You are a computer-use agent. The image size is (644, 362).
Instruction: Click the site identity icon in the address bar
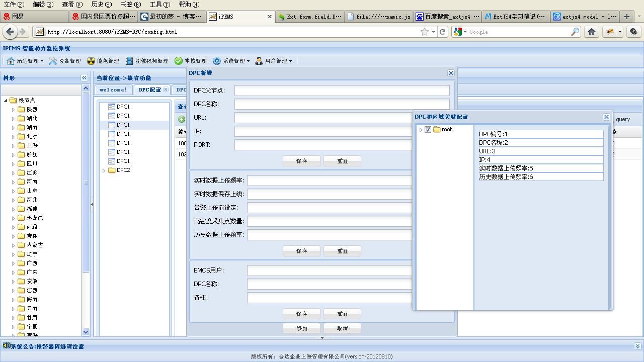click(x=40, y=32)
